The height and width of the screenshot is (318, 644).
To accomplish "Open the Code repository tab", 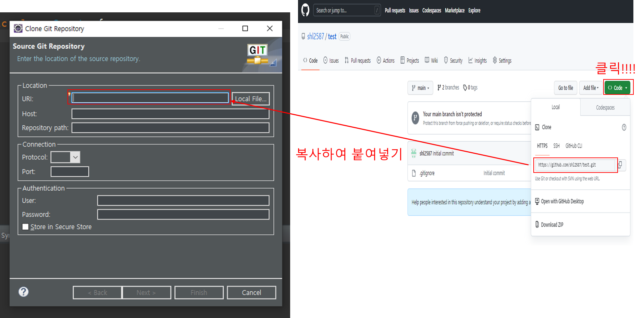I will [x=310, y=61].
